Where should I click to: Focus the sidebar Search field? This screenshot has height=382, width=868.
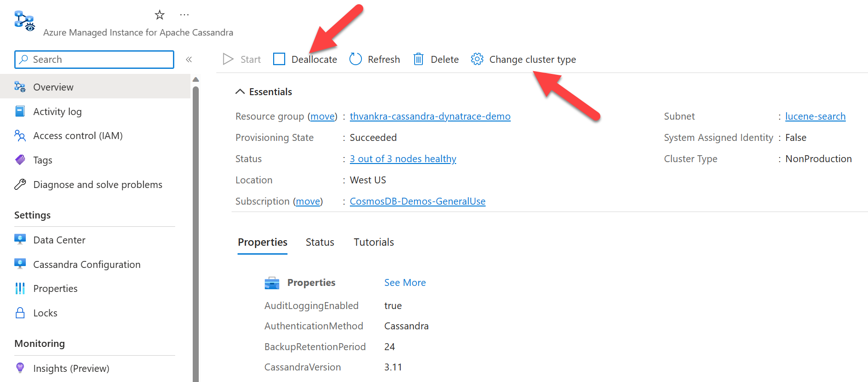click(94, 59)
